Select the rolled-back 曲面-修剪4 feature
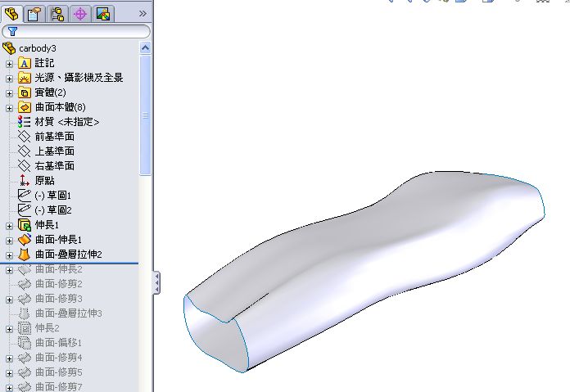This screenshot has height=392, width=570. click(x=58, y=358)
